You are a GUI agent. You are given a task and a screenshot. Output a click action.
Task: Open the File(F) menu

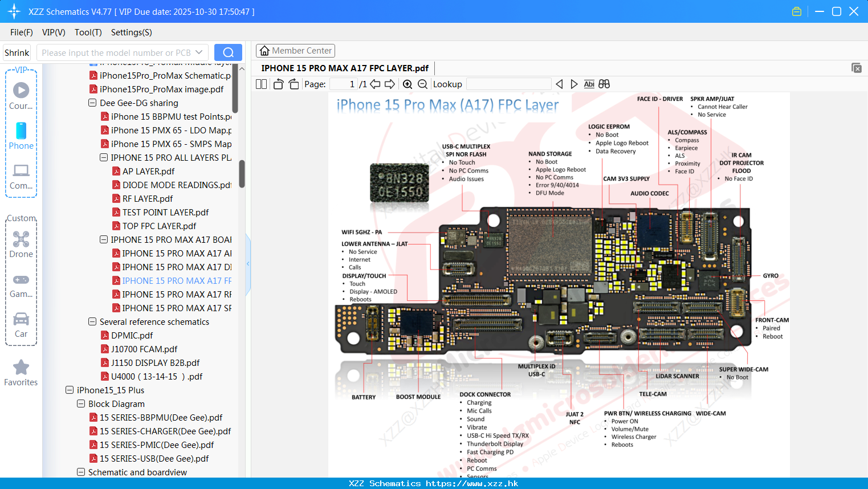click(x=22, y=32)
